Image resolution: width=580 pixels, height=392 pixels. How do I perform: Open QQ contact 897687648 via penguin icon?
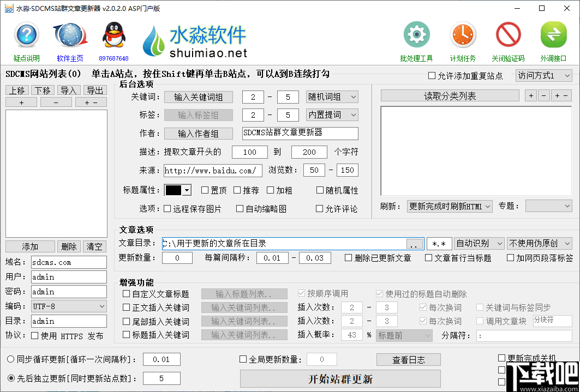112,35
